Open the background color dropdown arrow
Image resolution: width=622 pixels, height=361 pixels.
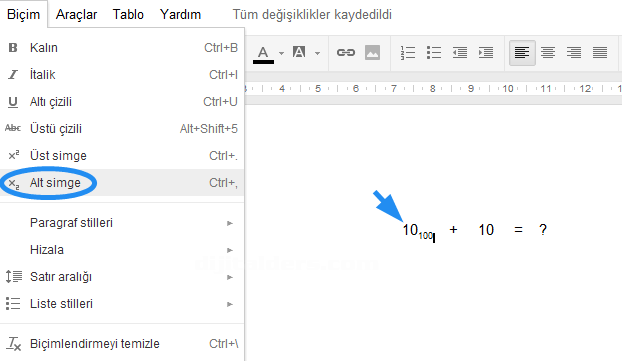click(x=317, y=53)
